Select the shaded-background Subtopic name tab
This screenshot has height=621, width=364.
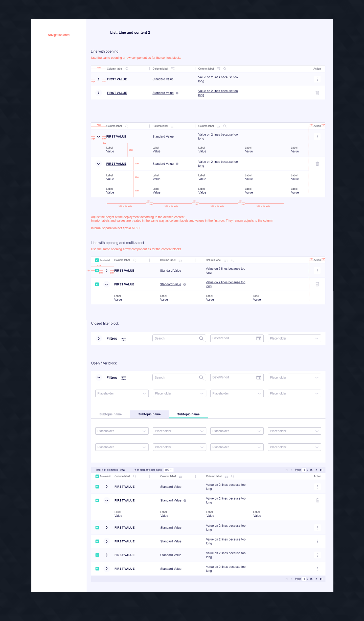click(x=149, y=414)
